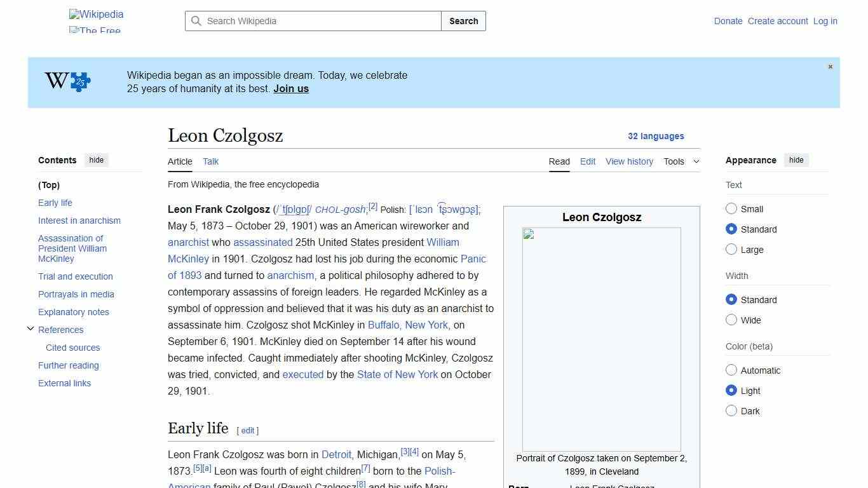Open the reference note [2] after the pronunciation
This screenshot has width=868, height=488.
[373, 207]
